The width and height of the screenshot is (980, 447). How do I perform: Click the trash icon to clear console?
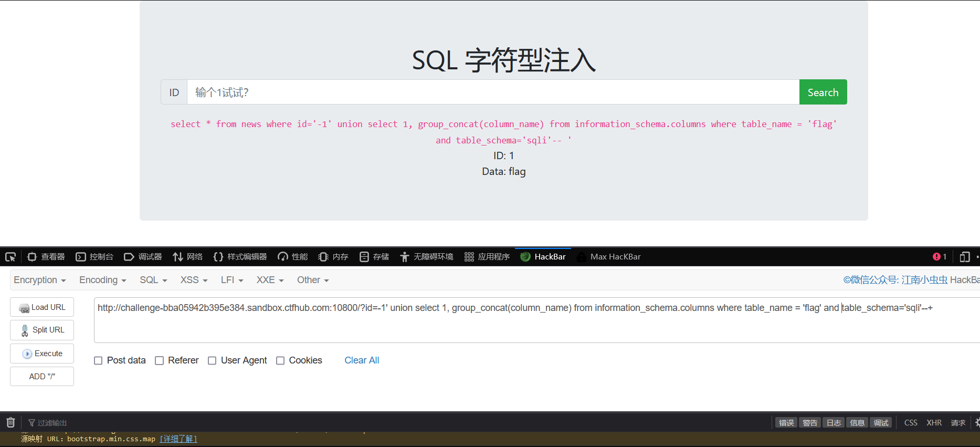tap(10, 422)
